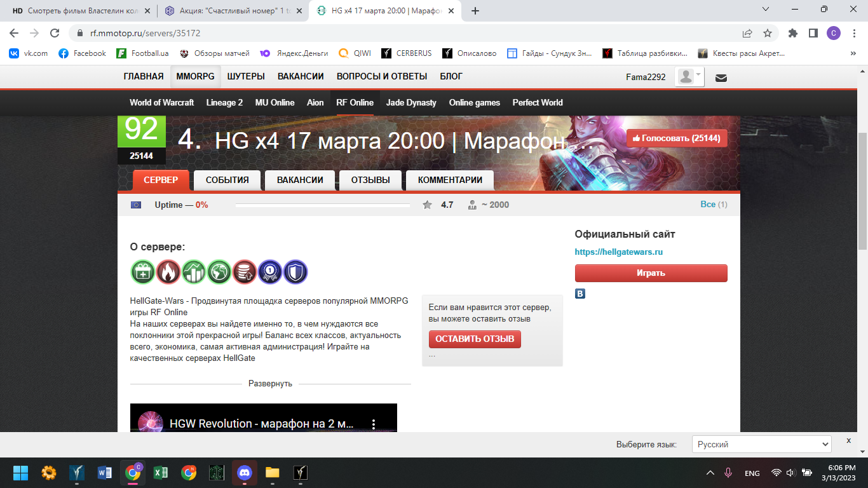Click the online players person icon
This screenshot has height=488, width=868.
pos(472,205)
